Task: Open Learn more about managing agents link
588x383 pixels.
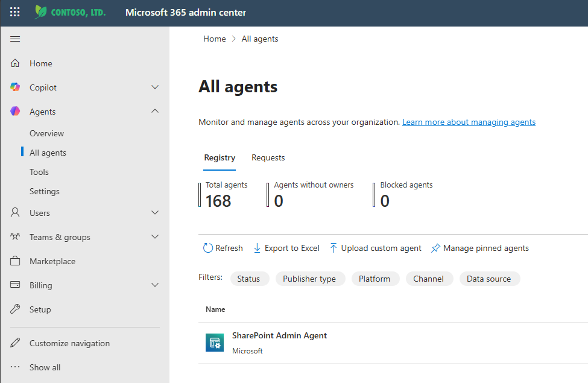Action: 469,122
